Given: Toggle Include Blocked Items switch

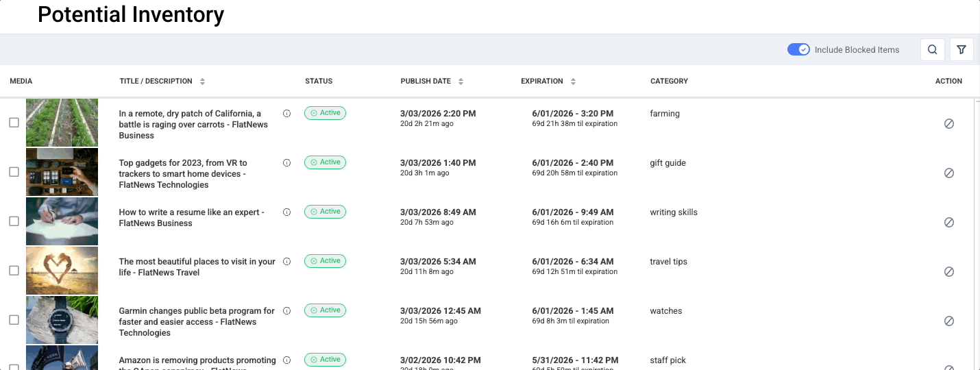Looking at the screenshot, I should coord(798,49).
